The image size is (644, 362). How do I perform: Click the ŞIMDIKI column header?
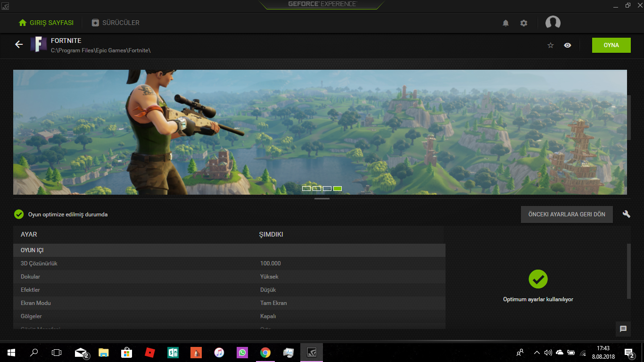click(271, 234)
